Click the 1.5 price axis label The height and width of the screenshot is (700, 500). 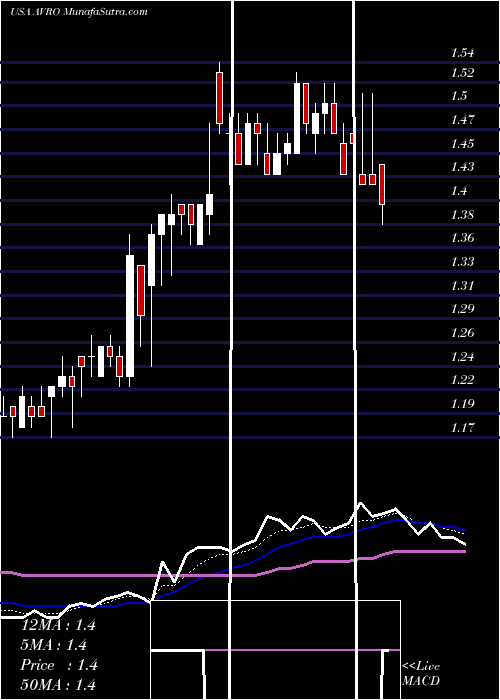click(459, 96)
